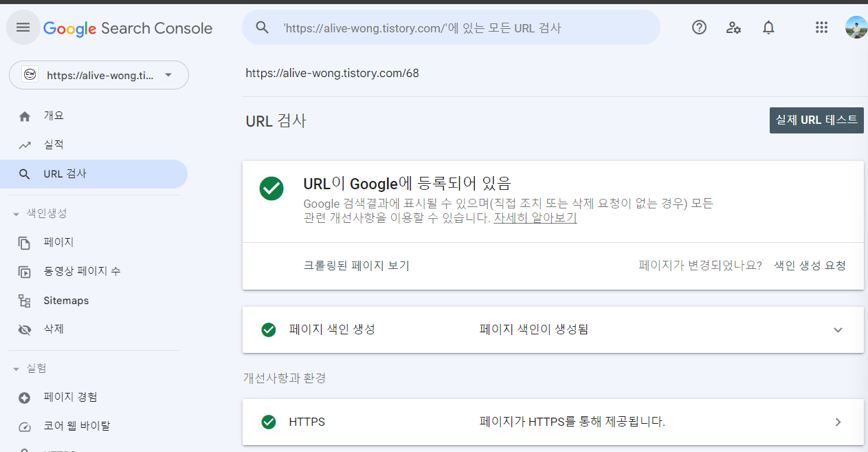Open HTTPS details with the right chevron
The height and width of the screenshot is (452, 868).
pos(838,422)
